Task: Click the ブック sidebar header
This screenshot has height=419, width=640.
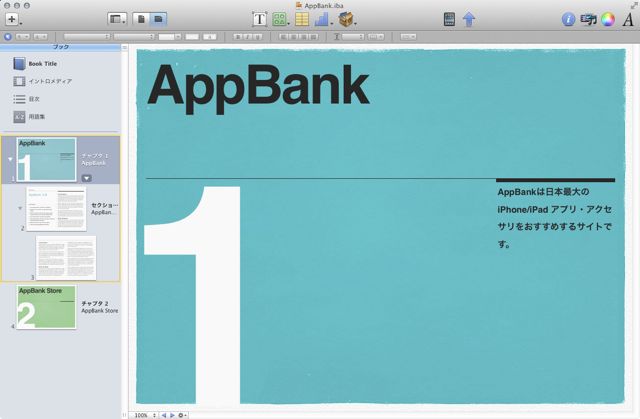Action: [x=60, y=47]
